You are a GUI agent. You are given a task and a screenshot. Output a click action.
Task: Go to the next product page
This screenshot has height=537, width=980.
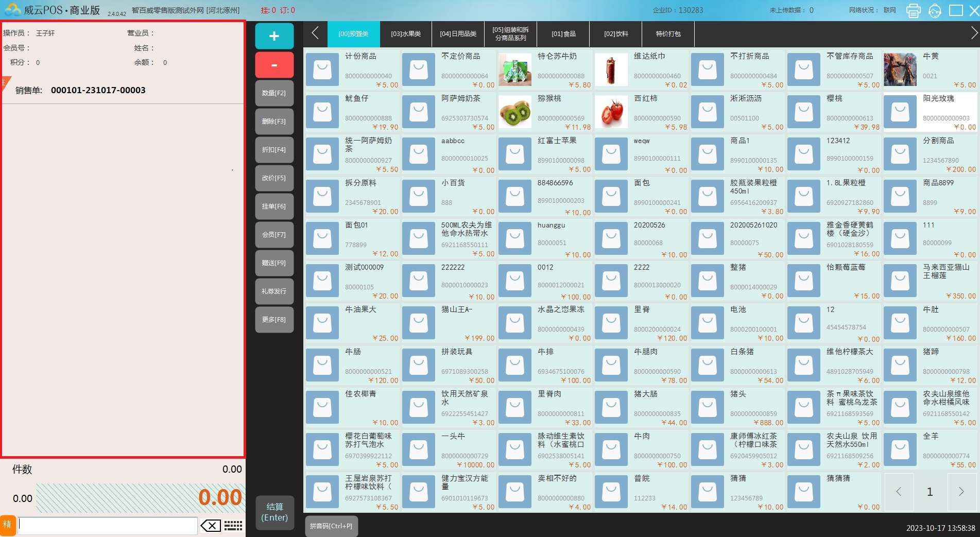[961, 492]
